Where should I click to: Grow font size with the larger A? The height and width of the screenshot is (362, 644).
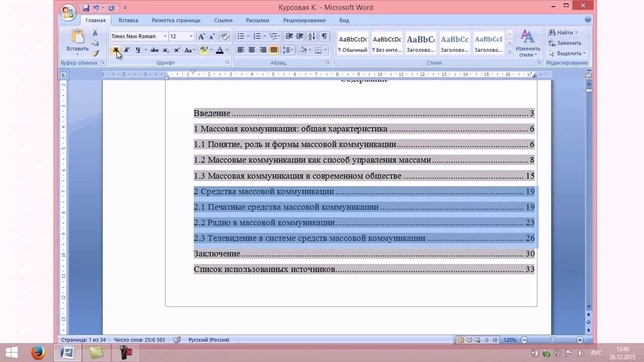201,36
